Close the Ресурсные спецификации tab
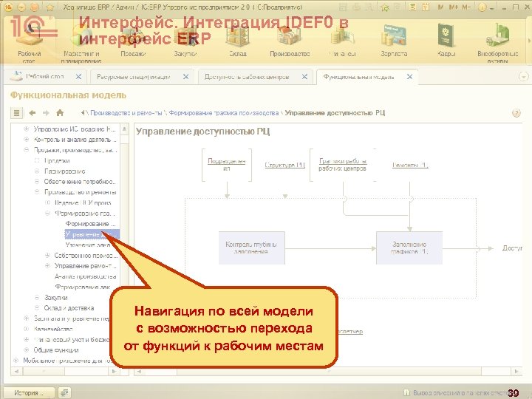This screenshot has width=532, height=399. click(x=185, y=77)
